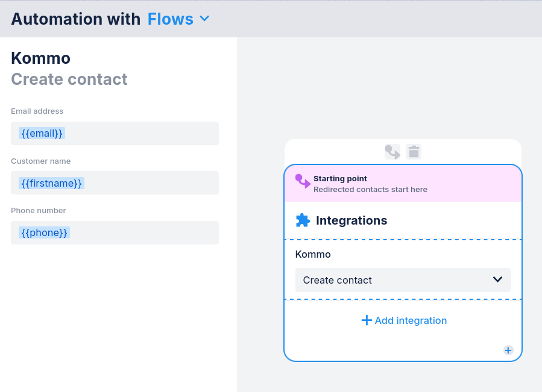The width and height of the screenshot is (542, 392).
Task: Click into the Phone number input field
Action: (115, 232)
